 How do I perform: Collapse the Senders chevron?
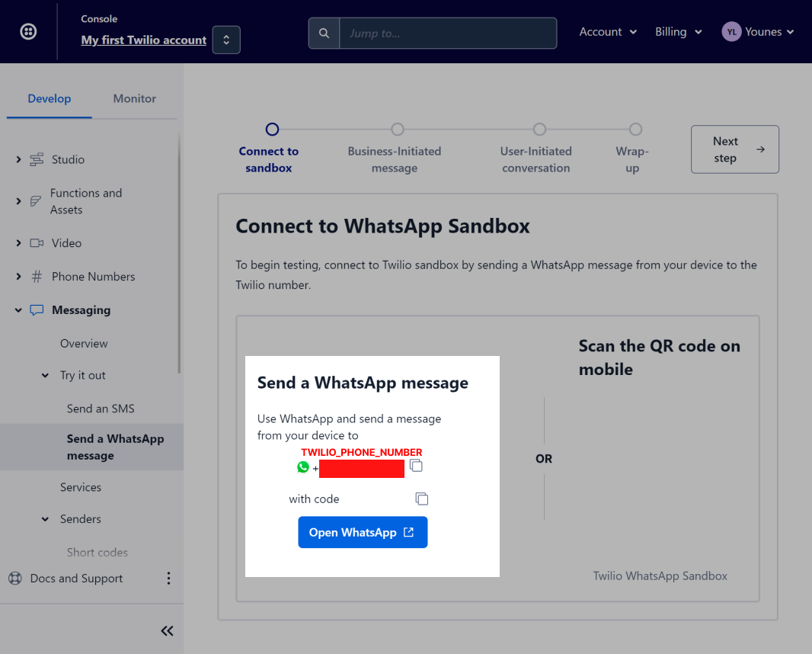[45, 519]
